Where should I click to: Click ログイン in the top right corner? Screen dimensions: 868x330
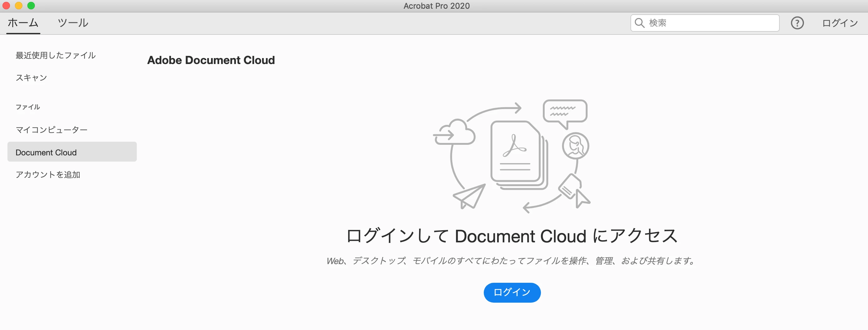click(x=840, y=23)
